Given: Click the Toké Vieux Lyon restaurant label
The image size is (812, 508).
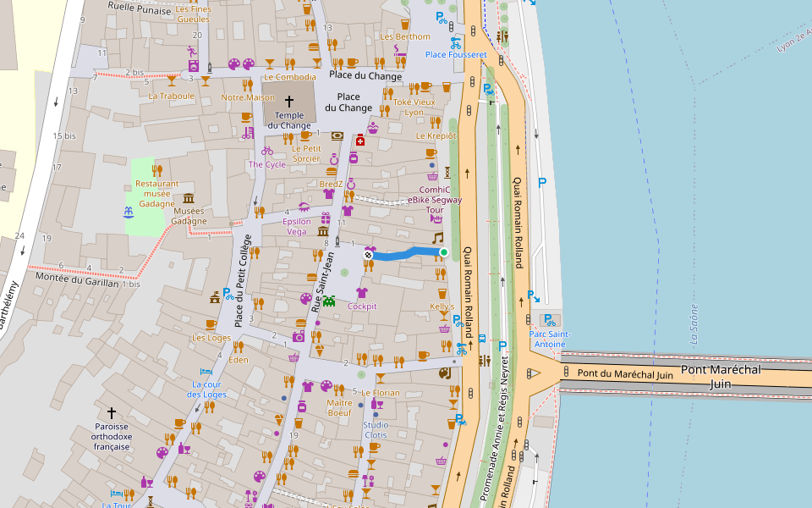Looking at the screenshot, I should pyautogui.click(x=414, y=107).
